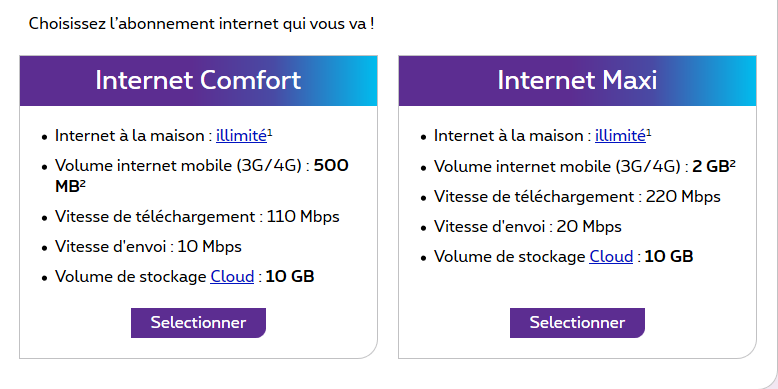Click the Internet Comfort header banner
This screenshot has height=389, width=778.
point(198,80)
